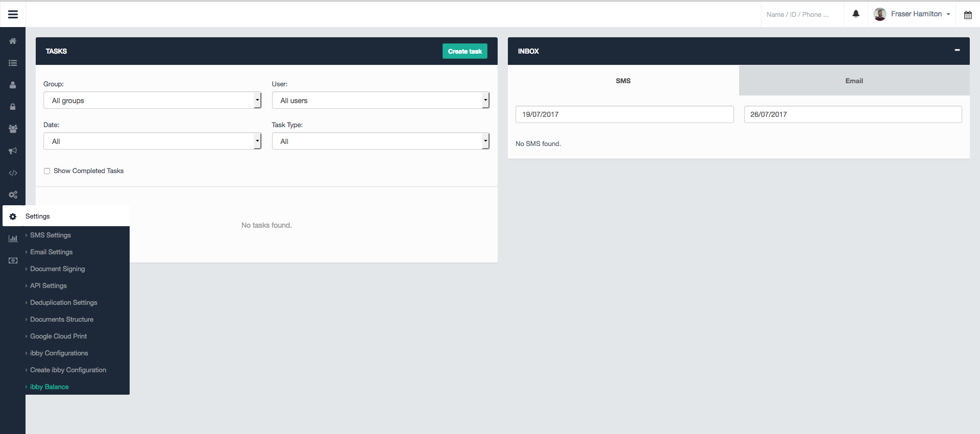The width and height of the screenshot is (980, 434).
Task: Switch to the Email inbox tab
Action: pyautogui.click(x=854, y=81)
